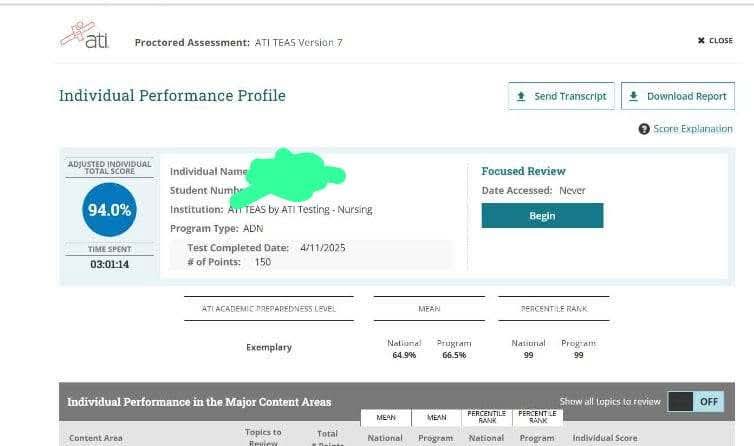Click the ATI logo
Image resolution: width=754 pixels, height=446 pixels.
point(85,34)
